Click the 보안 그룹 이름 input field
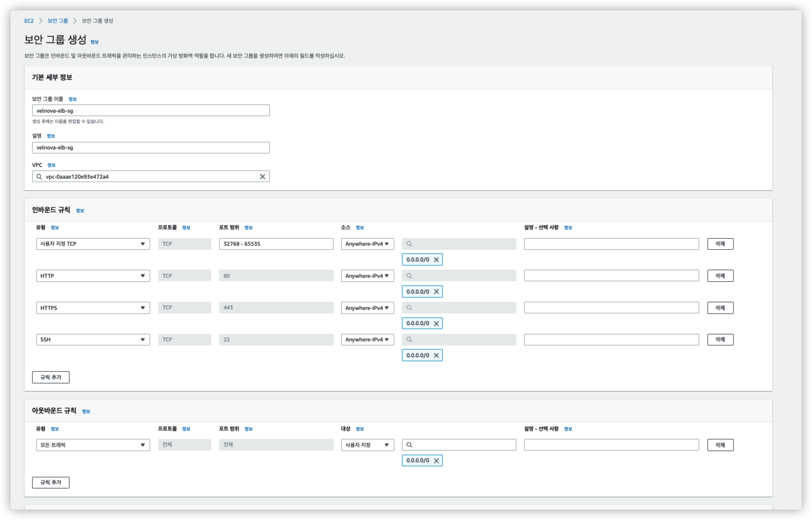 (151, 110)
